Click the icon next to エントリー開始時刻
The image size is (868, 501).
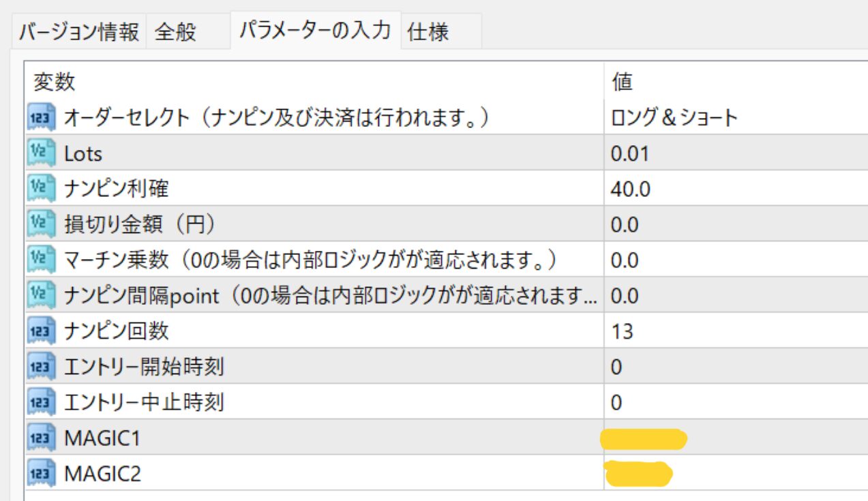click(x=40, y=367)
